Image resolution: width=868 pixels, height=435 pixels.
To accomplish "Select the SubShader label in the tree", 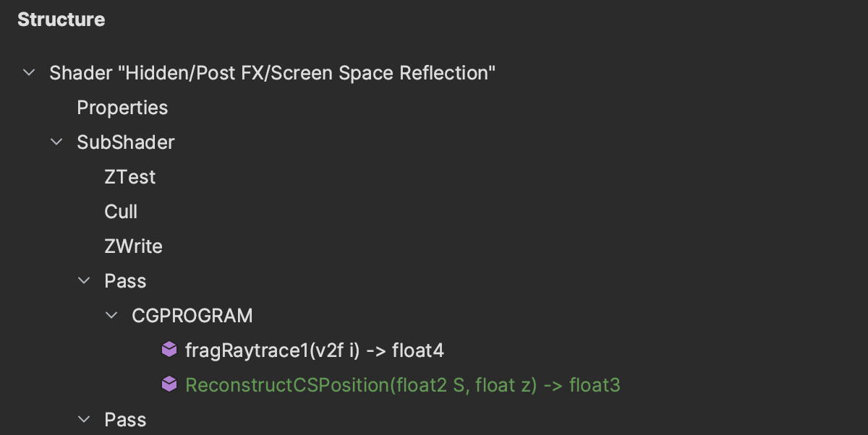I will coord(126,142).
